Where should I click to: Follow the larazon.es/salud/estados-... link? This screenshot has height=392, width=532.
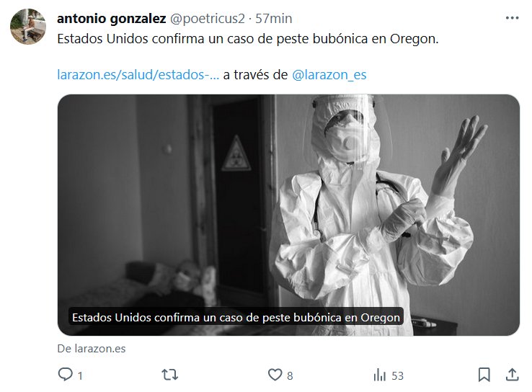(x=138, y=75)
